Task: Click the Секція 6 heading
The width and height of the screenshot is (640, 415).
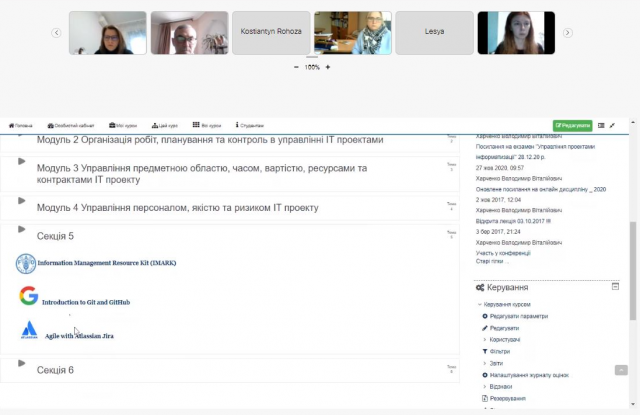Action: pos(55,370)
